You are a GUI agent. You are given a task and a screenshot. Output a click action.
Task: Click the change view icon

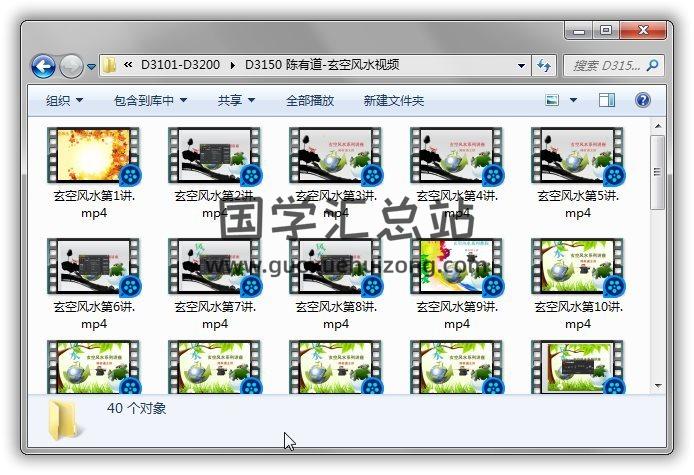[x=552, y=100]
